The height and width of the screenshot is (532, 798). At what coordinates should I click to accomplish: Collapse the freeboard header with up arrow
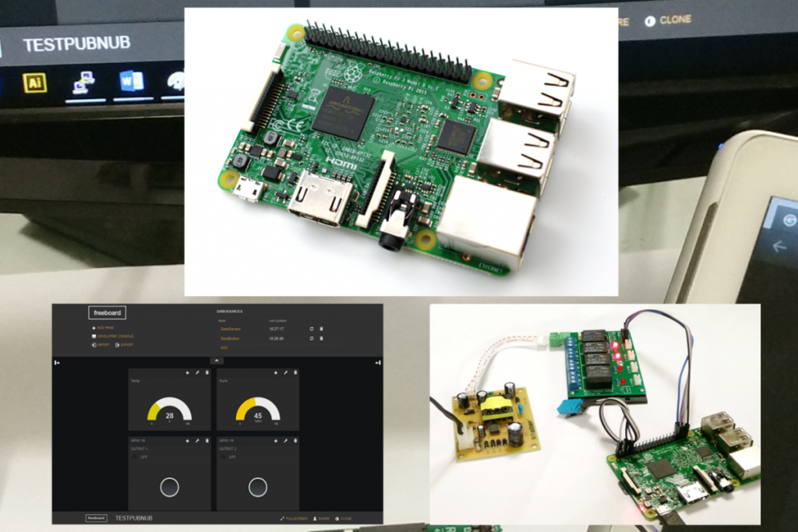pyautogui.click(x=217, y=361)
